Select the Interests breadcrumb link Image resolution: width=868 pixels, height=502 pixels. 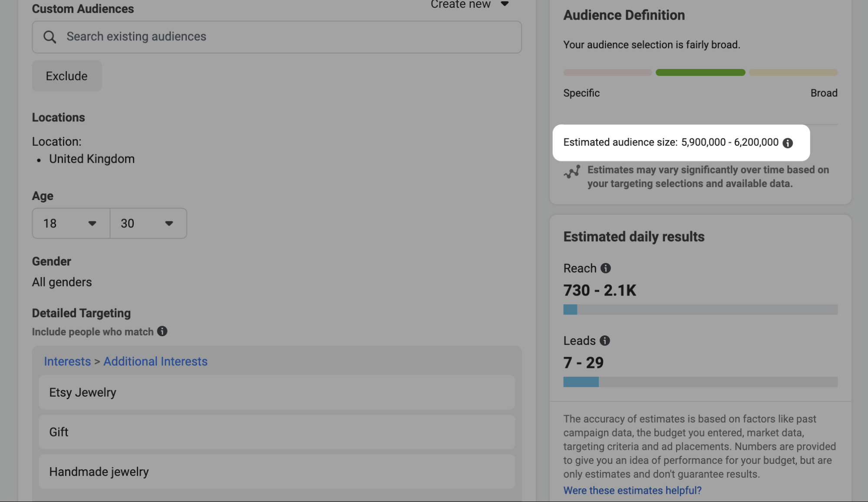point(67,361)
